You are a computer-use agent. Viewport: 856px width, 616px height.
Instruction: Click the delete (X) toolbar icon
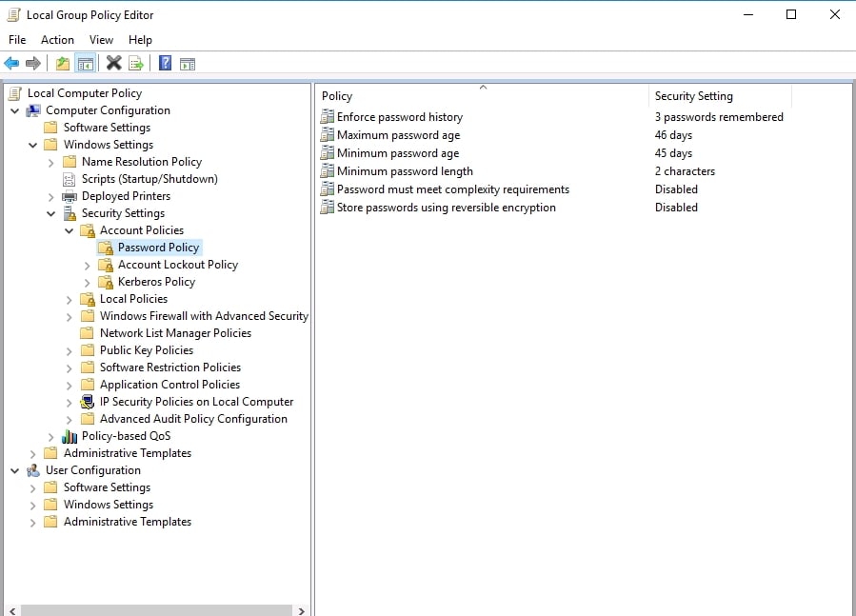click(x=114, y=63)
